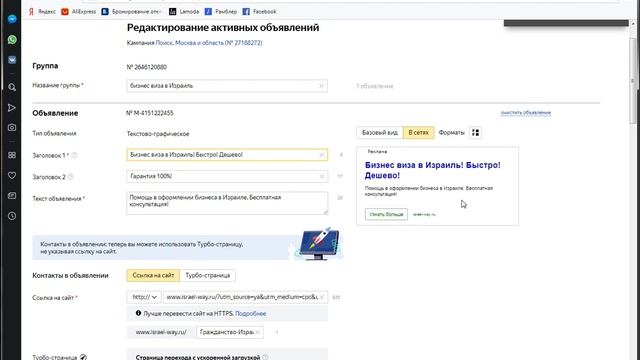
Task: Open campaign link Поиск, Москва и область
Action: 209,43
